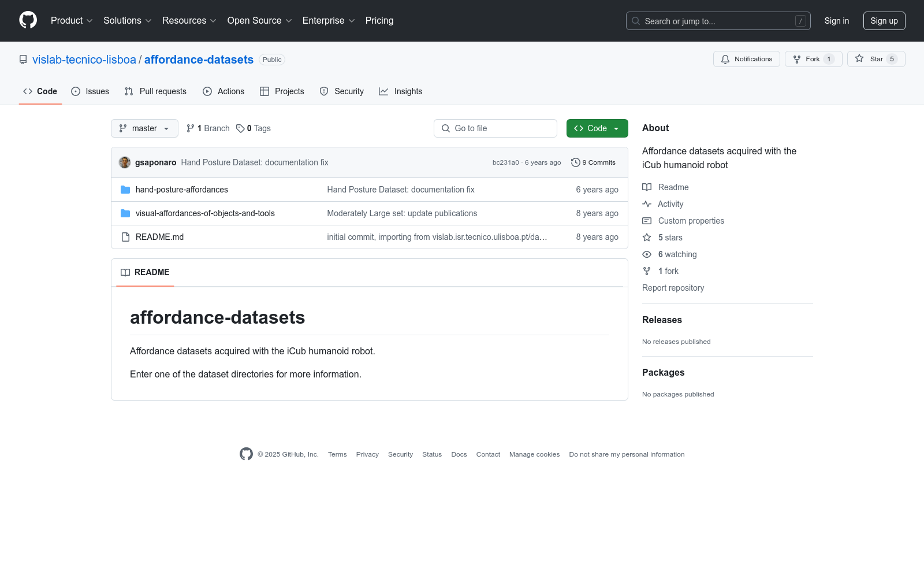
Task: Click the star icon in Star button
Action: 859,59
